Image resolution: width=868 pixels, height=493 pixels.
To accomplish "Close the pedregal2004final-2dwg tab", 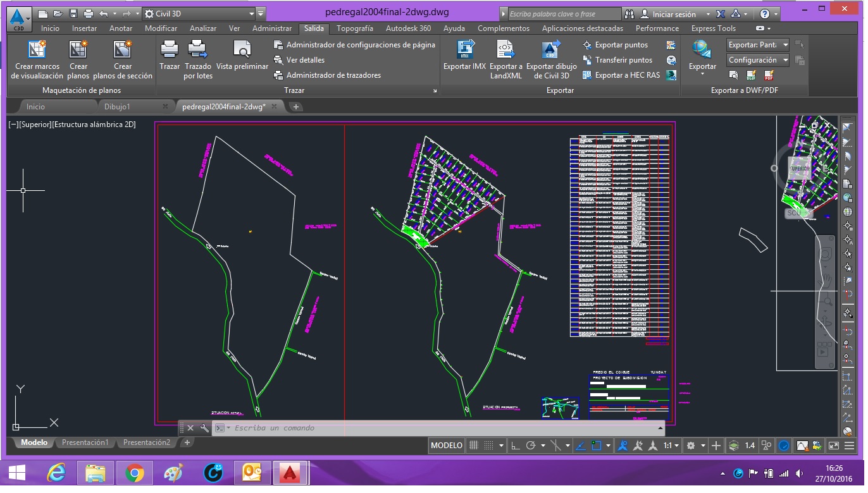I will click(x=274, y=107).
